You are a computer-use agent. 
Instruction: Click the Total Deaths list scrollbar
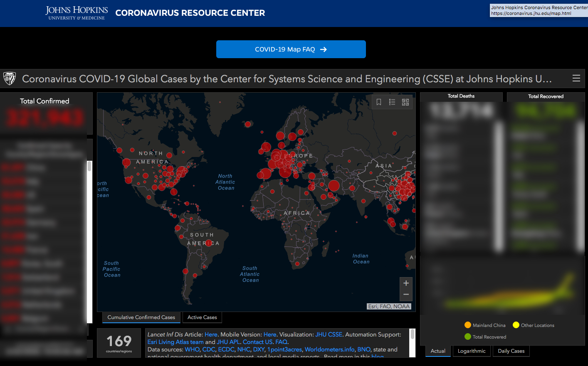click(499, 187)
